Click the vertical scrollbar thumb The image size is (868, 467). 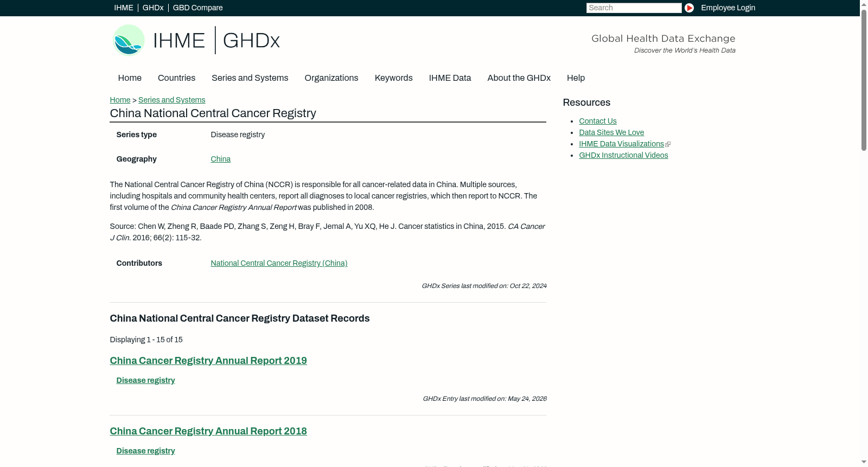pyautogui.click(x=864, y=80)
